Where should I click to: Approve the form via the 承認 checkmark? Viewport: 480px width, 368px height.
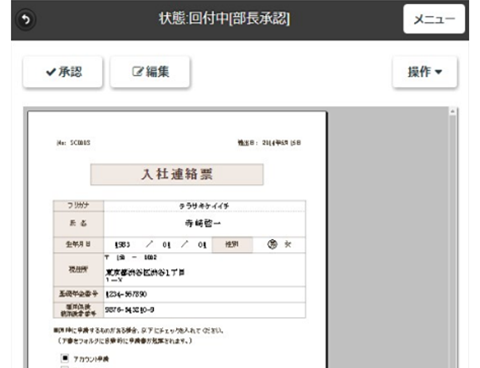click(x=63, y=72)
